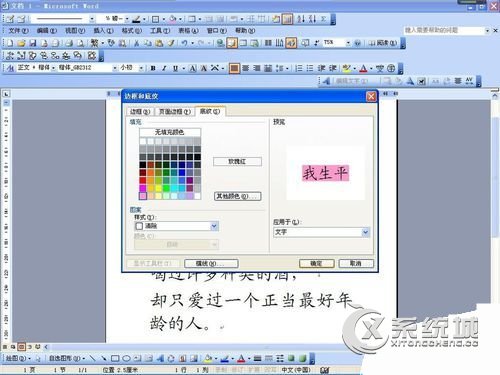Image resolution: width=500 pixels, height=375 pixels.
Task: Click the Save floppy disk icon
Action: [32, 43]
